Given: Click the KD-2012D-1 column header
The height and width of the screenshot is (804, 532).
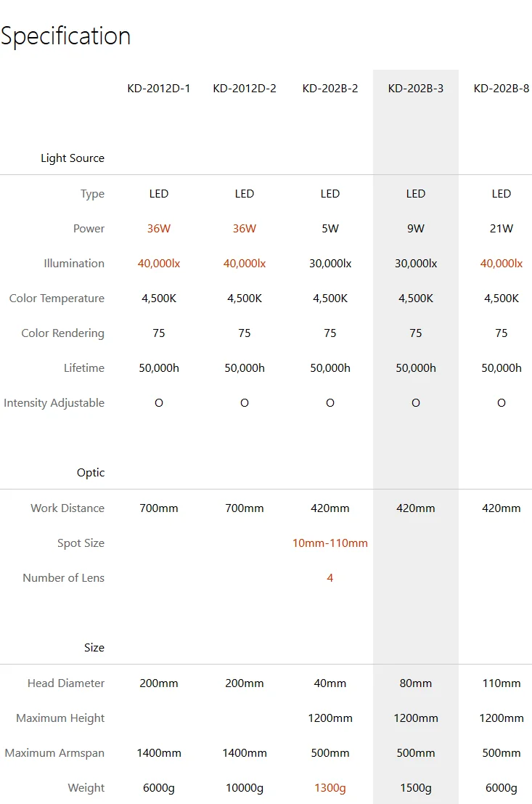Looking at the screenshot, I should coord(159,88).
